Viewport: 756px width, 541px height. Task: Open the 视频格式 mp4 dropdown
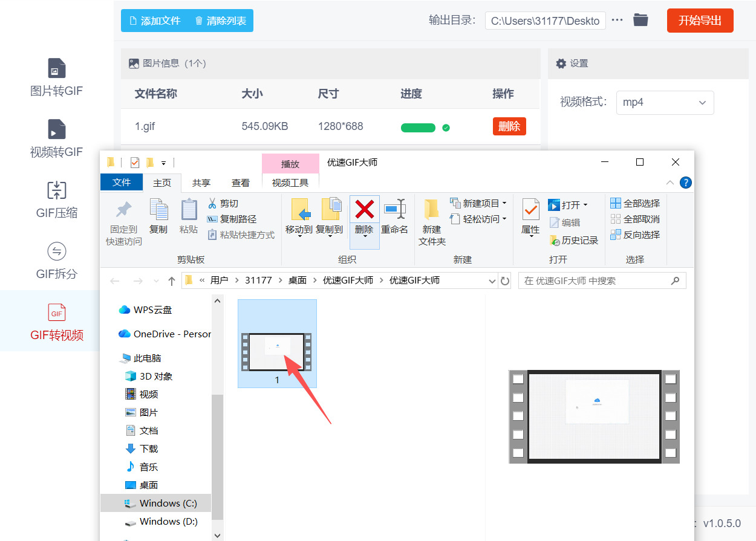(665, 102)
